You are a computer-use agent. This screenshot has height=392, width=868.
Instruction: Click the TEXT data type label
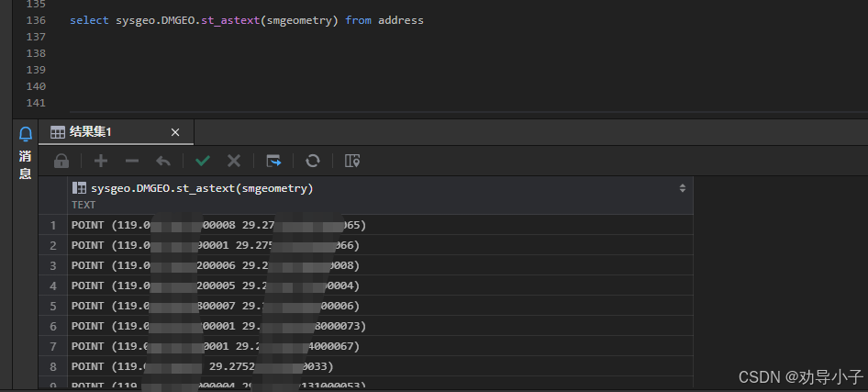(x=83, y=205)
